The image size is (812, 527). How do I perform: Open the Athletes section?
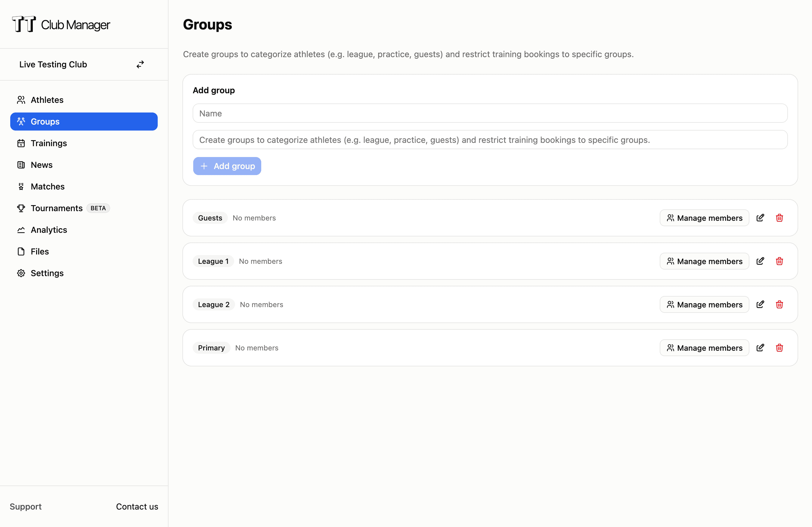point(84,100)
